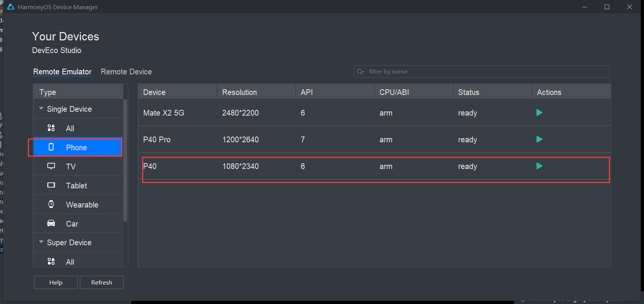The height and width of the screenshot is (304, 644).
Task: Click ready status in P40 Pro row
Action: tap(468, 140)
